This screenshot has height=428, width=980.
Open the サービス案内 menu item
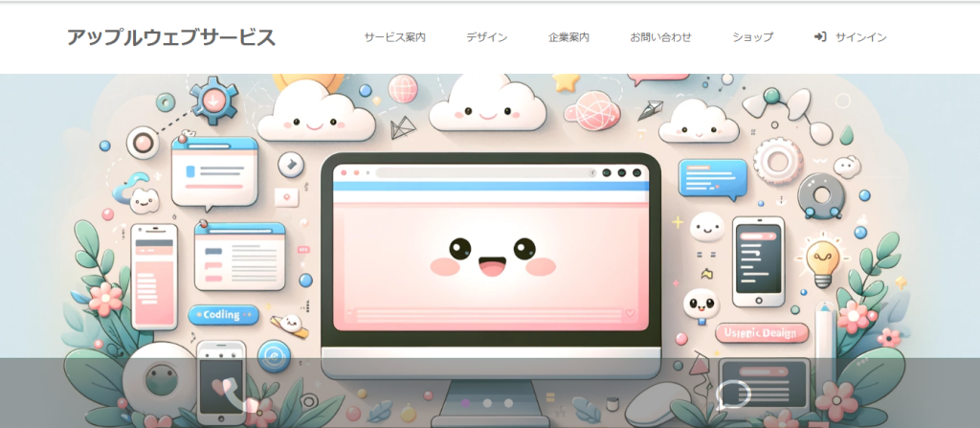coord(394,37)
